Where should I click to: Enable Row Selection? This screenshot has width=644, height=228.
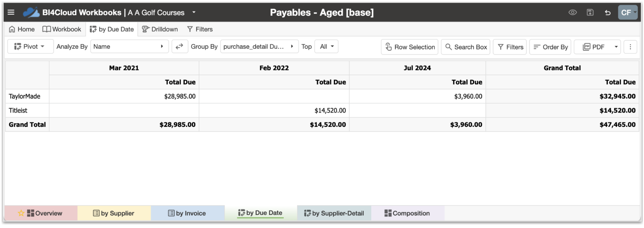click(x=410, y=47)
